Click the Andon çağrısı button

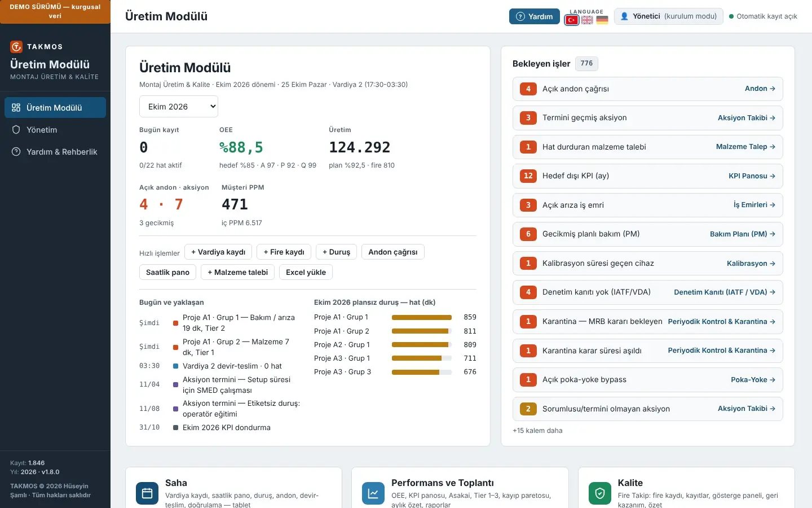click(393, 252)
